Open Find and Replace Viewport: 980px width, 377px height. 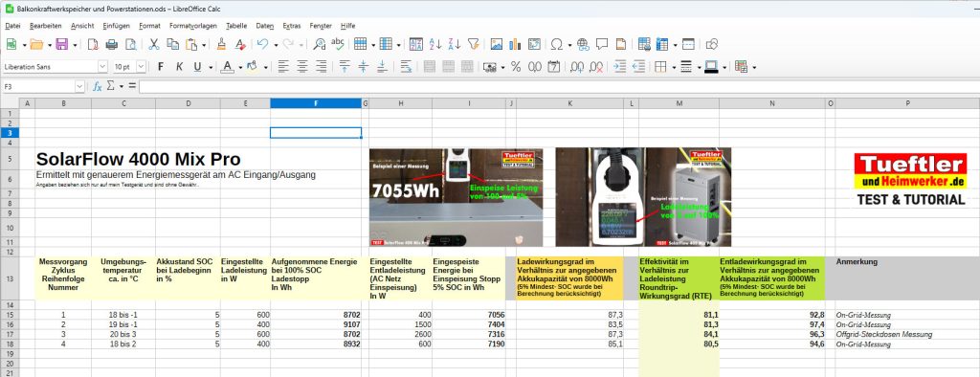click(x=320, y=44)
